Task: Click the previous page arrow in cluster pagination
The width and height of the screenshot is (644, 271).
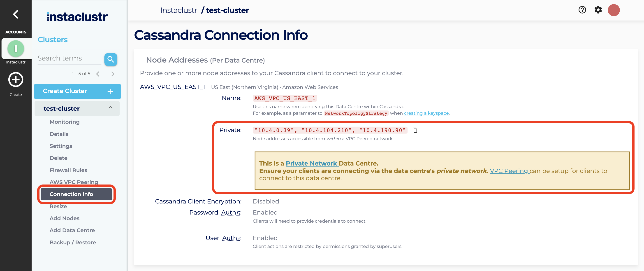Action: (x=98, y=74)
